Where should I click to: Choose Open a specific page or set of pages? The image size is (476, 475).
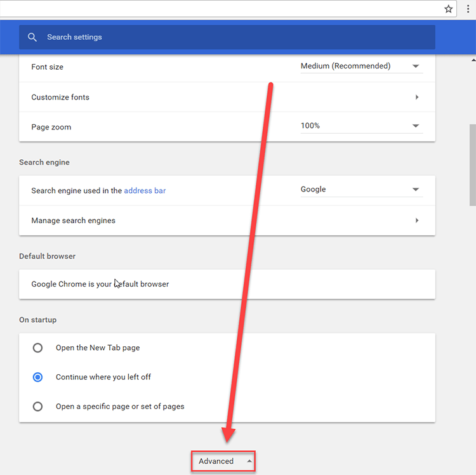37,407
